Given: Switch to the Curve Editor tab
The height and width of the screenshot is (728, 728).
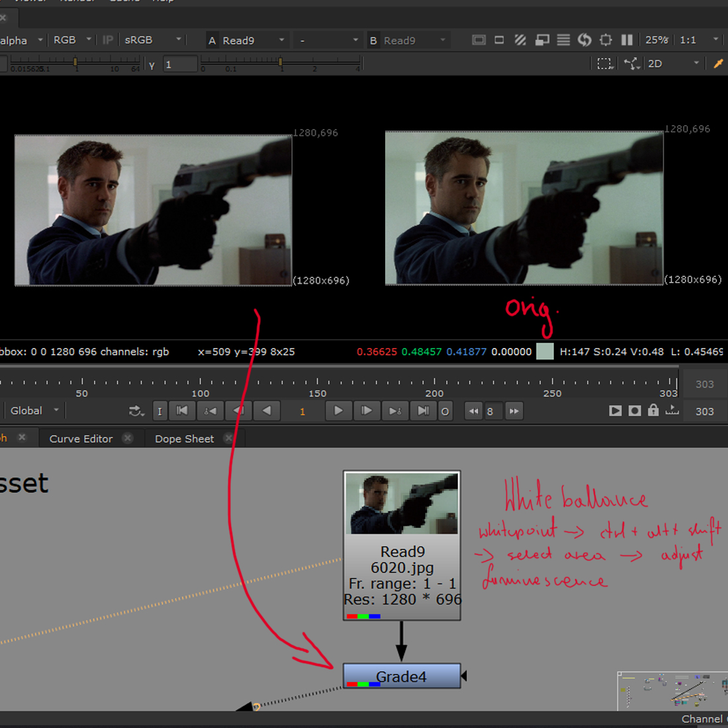Looking at the screenshot, I should pyautogui.click(x=81, y=439).
